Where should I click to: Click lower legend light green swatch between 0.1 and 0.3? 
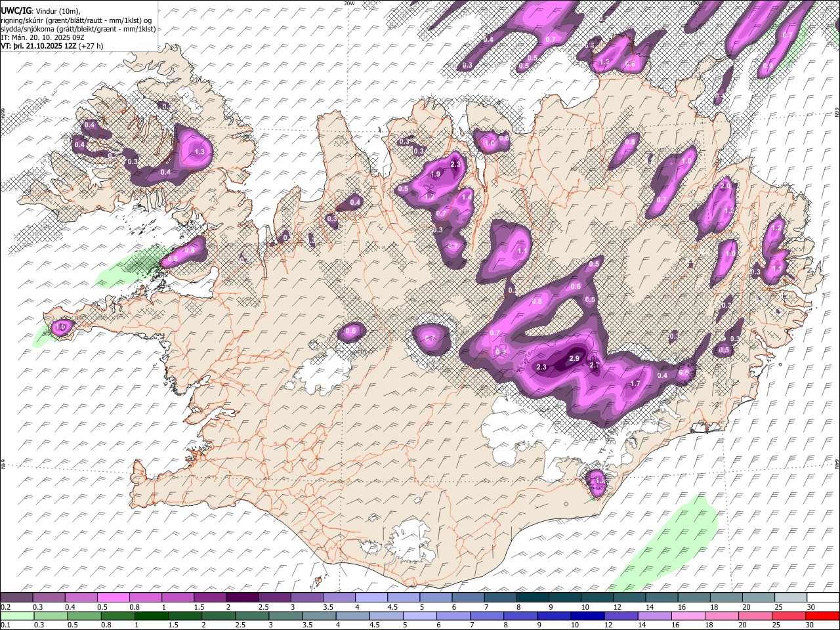coord(18,616)
